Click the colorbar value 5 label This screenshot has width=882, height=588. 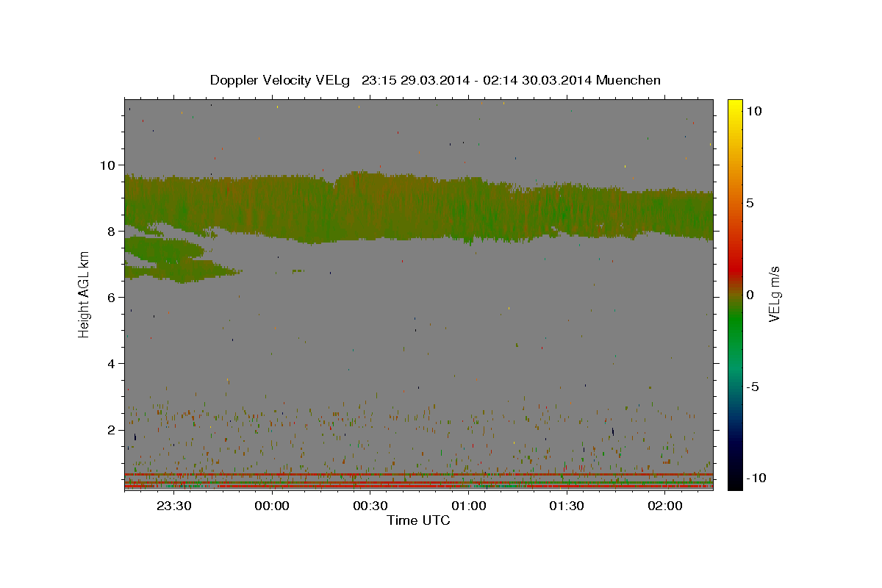click(750, 203)
